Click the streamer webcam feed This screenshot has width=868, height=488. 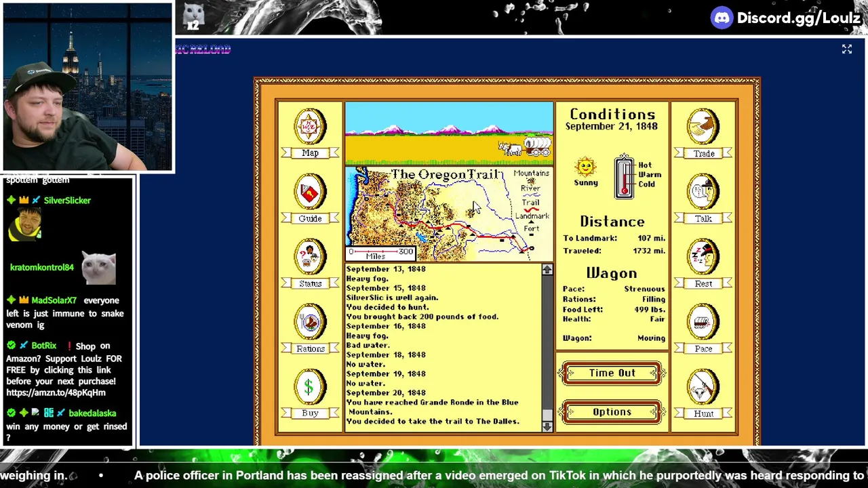tap(87, 87)
